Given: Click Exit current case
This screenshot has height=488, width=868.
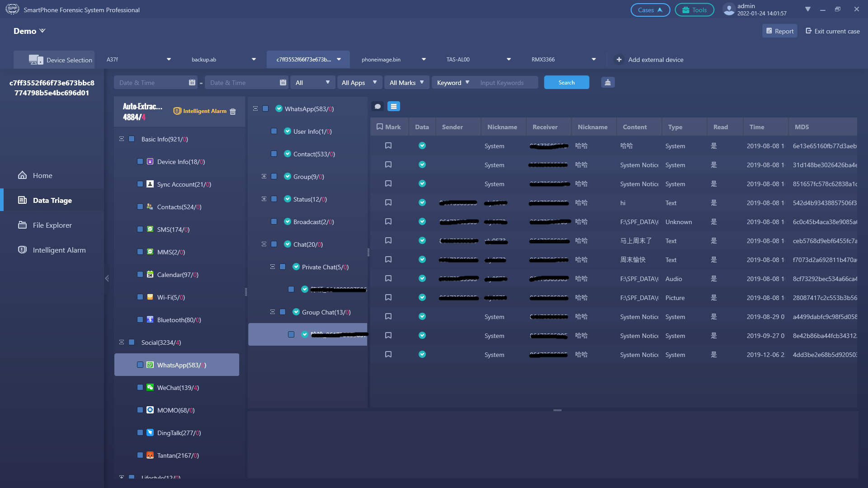Looking at the screenshot, I should [833, 31].
